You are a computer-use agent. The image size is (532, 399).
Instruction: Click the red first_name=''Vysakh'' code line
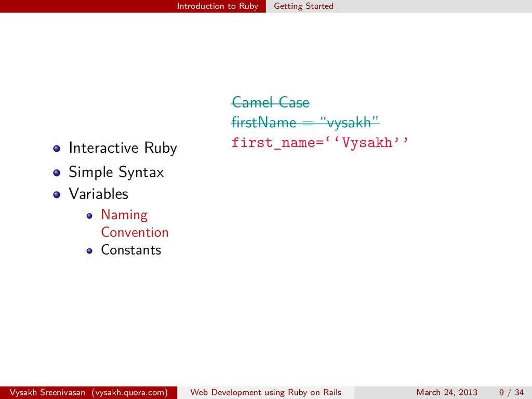[x=320, y=143]
